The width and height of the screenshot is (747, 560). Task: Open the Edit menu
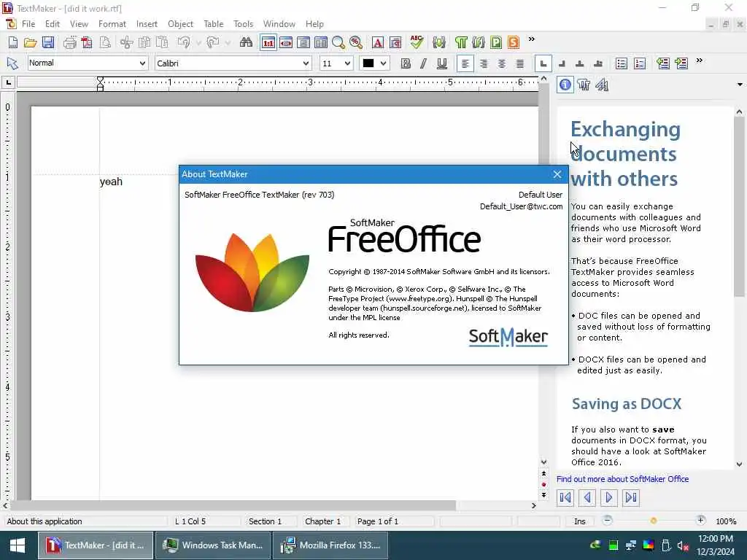[53, 24]
